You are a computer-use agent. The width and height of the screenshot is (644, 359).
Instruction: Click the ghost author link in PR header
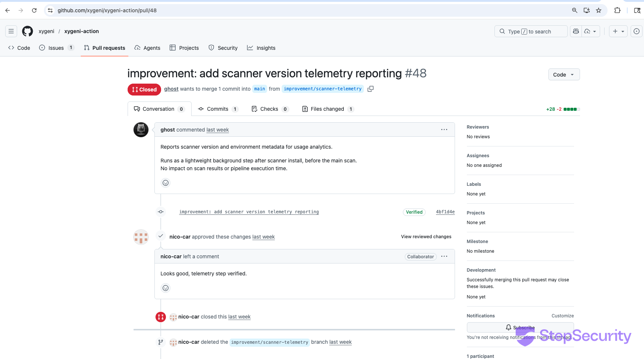tap(171, 89)
